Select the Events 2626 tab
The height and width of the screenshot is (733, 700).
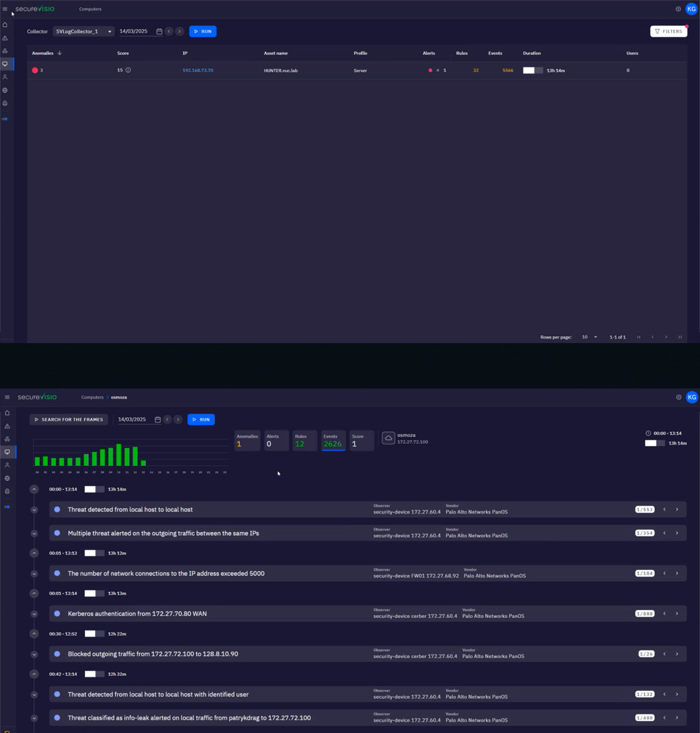pyautogui.click(x=333, y=441)
